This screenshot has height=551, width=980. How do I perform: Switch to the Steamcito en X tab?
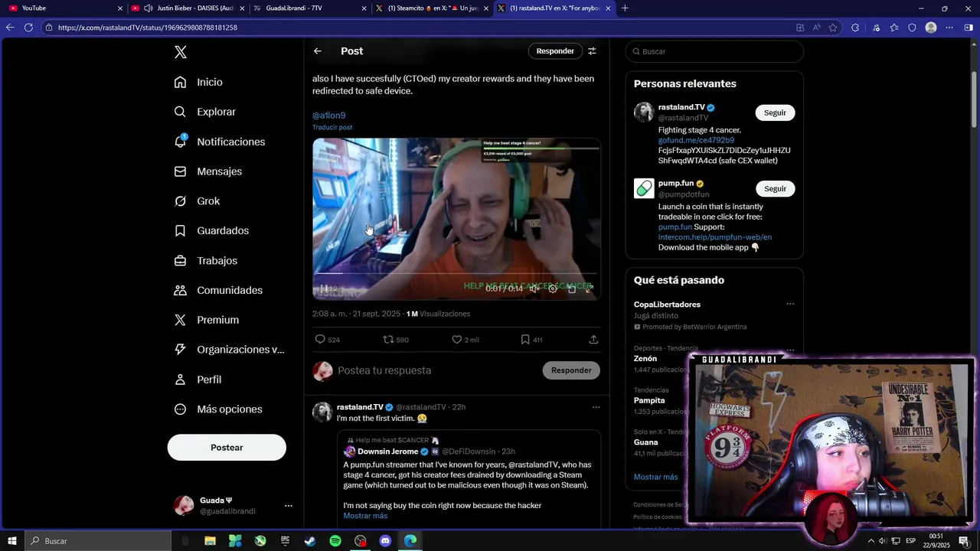tap(430, 8)
